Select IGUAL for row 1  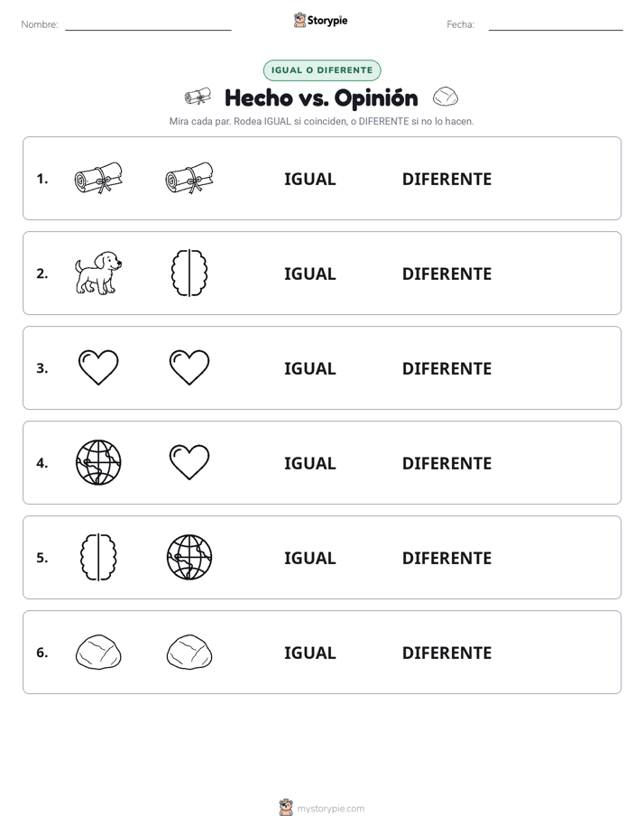coord(309,180)
